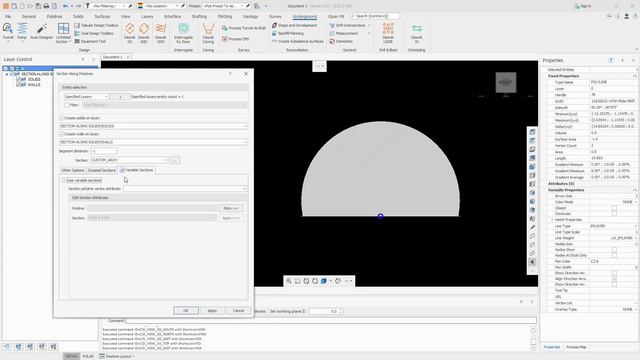This screenshot has width=640, height=360.
Task: Click the Search Commands box
Action: pos(375,16)
